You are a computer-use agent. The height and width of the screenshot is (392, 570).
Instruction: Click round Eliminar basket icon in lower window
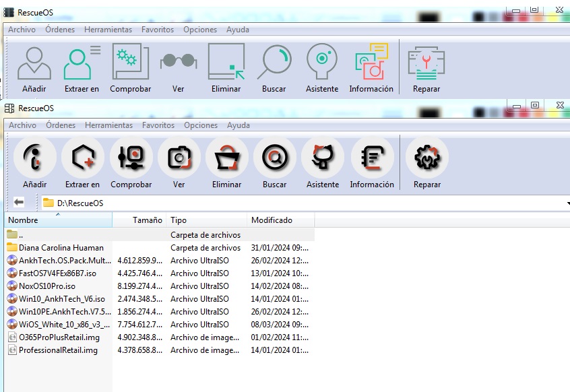[x=227, y=158]
